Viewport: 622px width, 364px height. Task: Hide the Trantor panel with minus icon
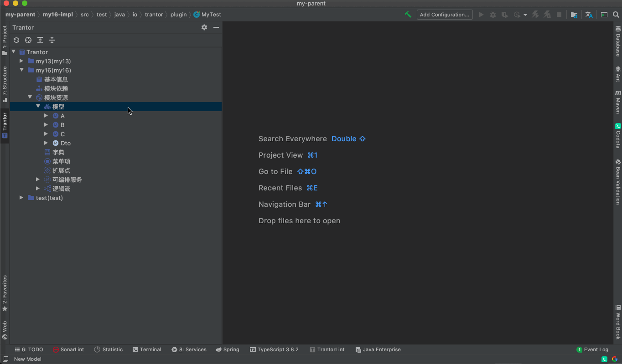[x=216, y=27]
